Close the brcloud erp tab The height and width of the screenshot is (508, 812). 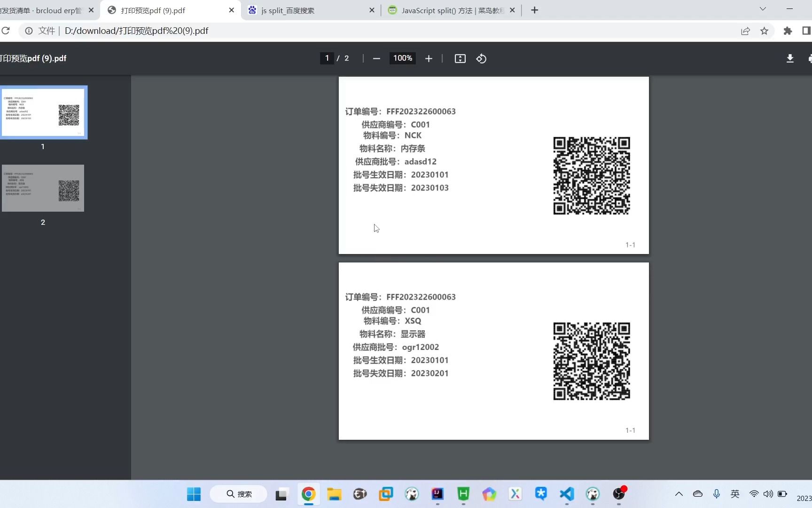point(91,10)
